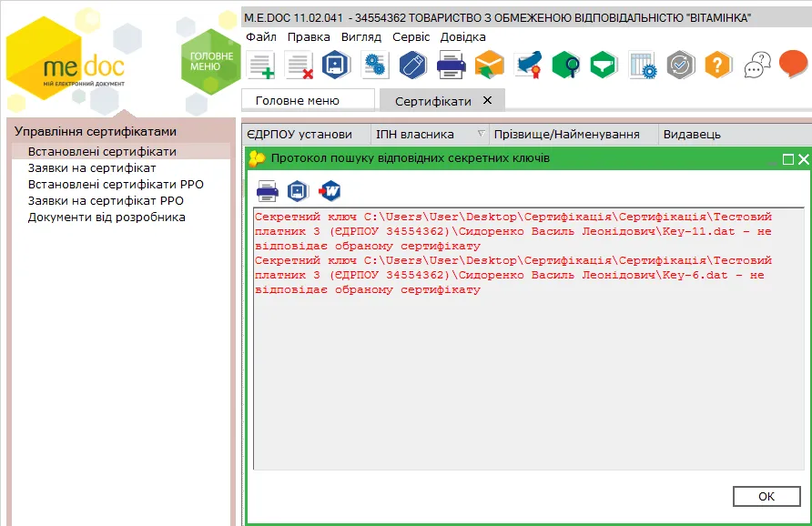
Task: Click the Видавець column header
Action: coord(735,135)
